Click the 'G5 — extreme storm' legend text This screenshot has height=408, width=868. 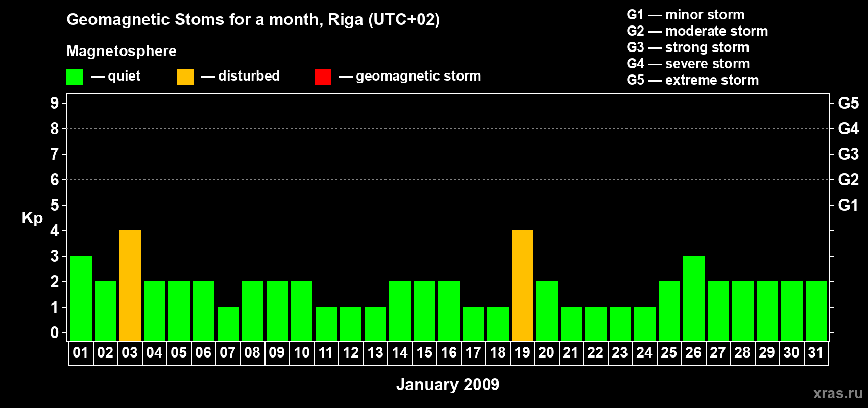pyautogui.click(x=692, y=80)
